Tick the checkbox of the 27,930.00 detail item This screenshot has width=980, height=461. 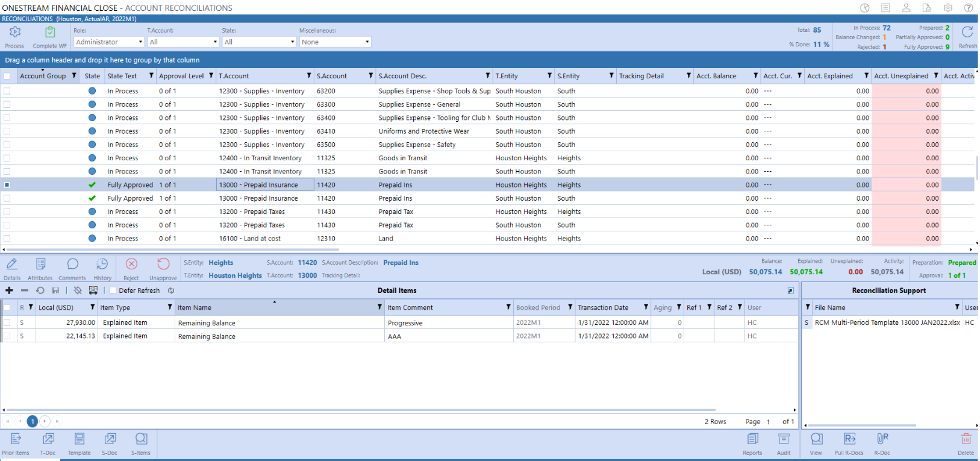(7, 322)
